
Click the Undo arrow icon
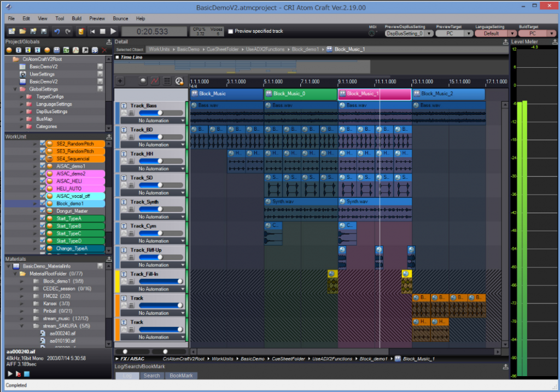pos(57,32)
